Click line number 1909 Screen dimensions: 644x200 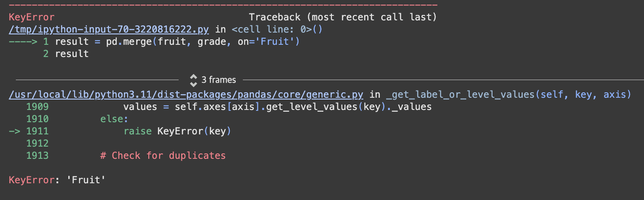coord(37,107)
